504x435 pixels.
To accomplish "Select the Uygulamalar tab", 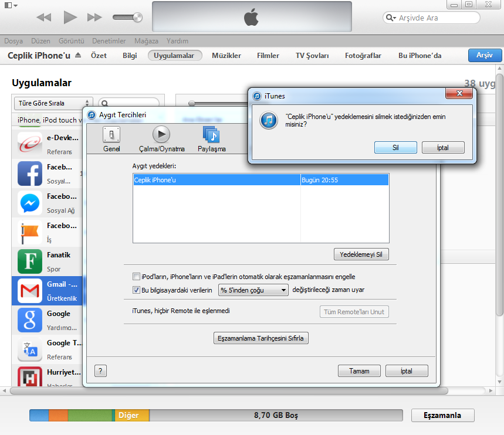I will coord(175,56).
